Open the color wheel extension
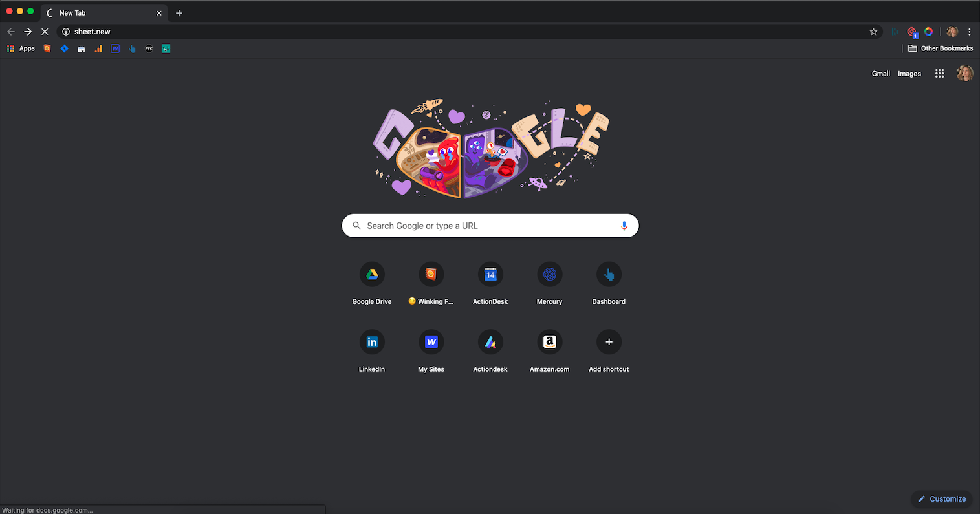Viewport: 980px width, 514px height. [928, 32]
